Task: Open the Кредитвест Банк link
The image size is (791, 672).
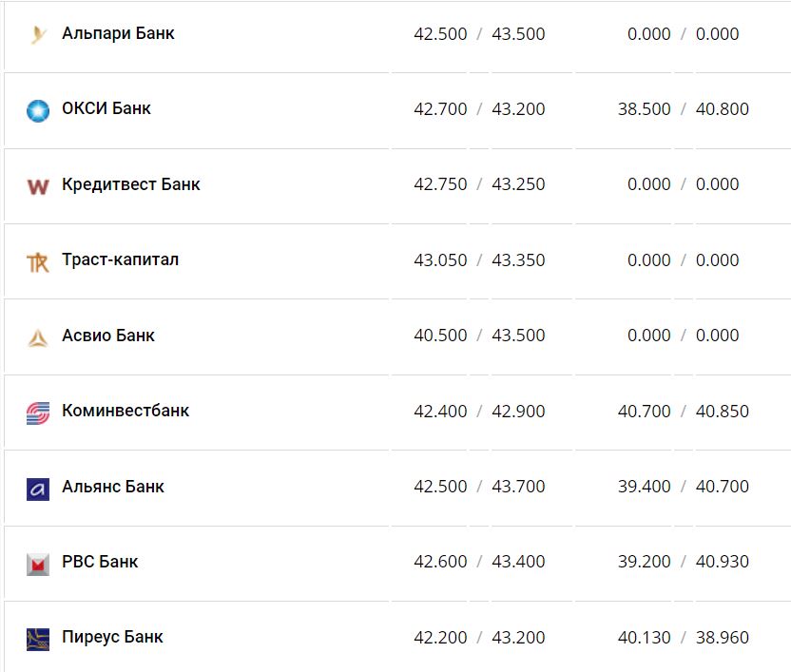Action: [x=131, y=184]
